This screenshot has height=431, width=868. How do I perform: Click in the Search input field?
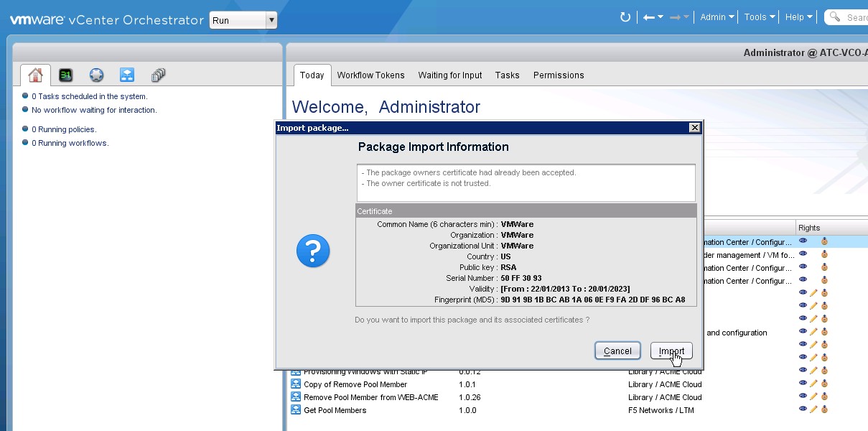[x=854, y=17]
